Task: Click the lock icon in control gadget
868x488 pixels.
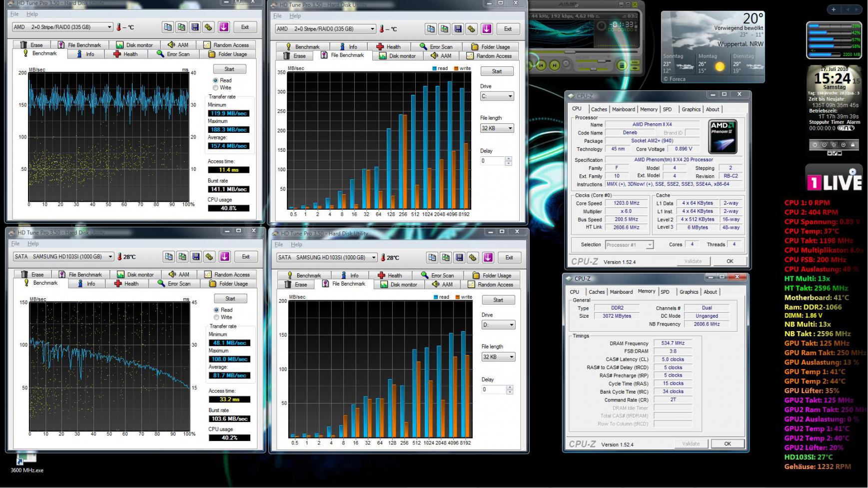Action: pos(853,145)
